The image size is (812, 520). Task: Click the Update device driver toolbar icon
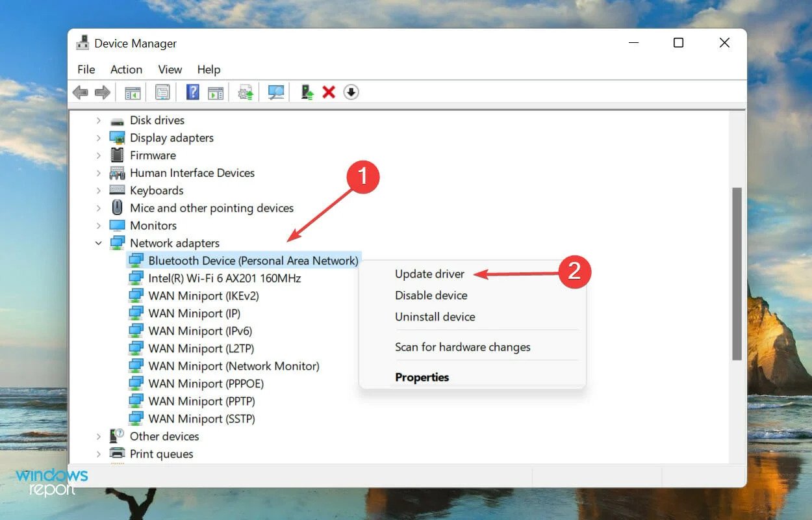coord(307,92)
